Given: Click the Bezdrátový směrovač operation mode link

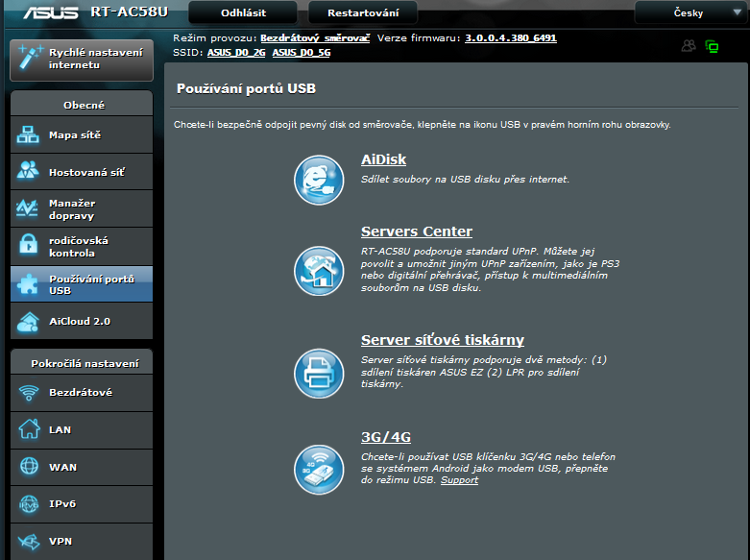Looking at the screenshot, I should pos(315,38).
